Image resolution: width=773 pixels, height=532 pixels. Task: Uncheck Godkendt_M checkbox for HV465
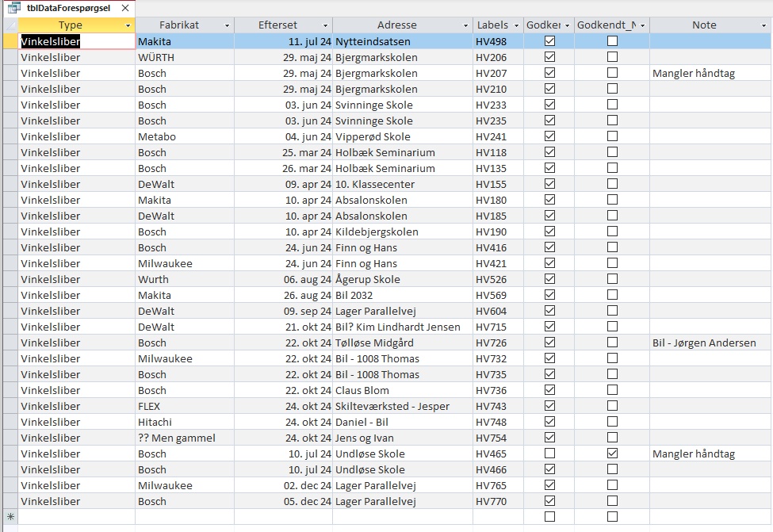612,454
